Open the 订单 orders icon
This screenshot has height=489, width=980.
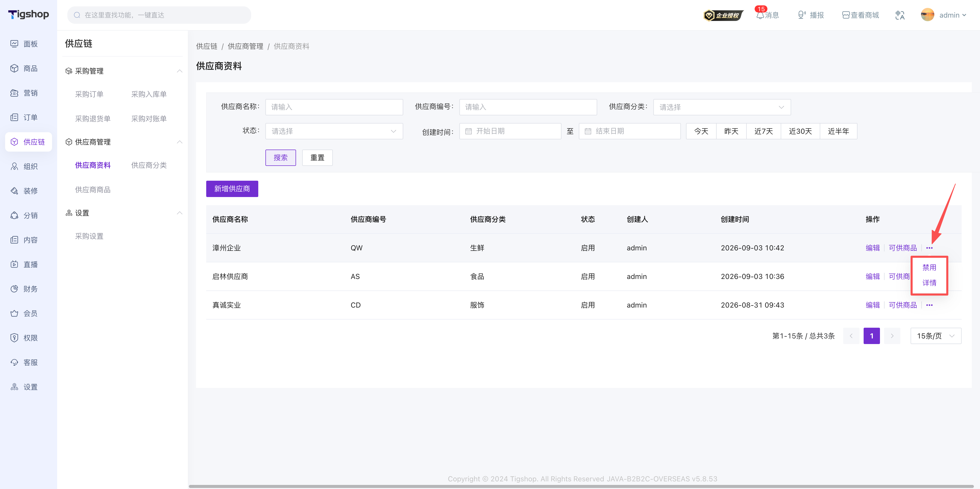[x=14, y=117]
